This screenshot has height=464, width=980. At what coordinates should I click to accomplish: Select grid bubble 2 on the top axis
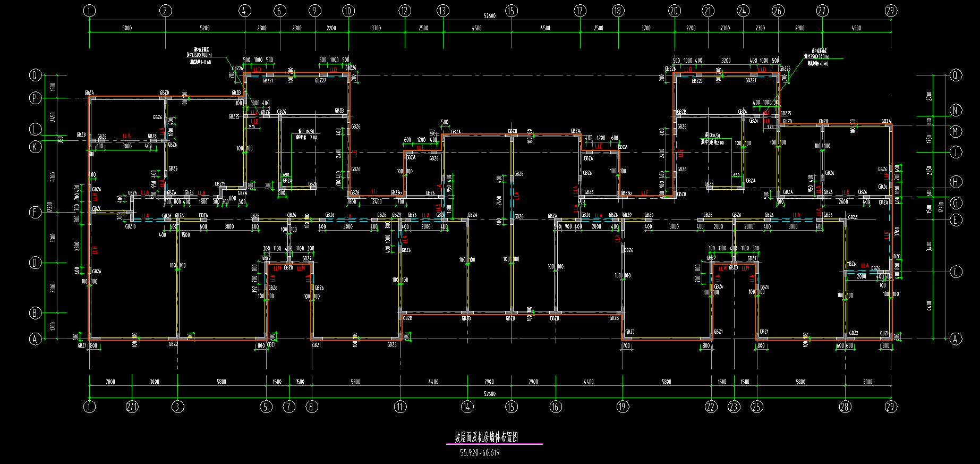click(166, 11)
